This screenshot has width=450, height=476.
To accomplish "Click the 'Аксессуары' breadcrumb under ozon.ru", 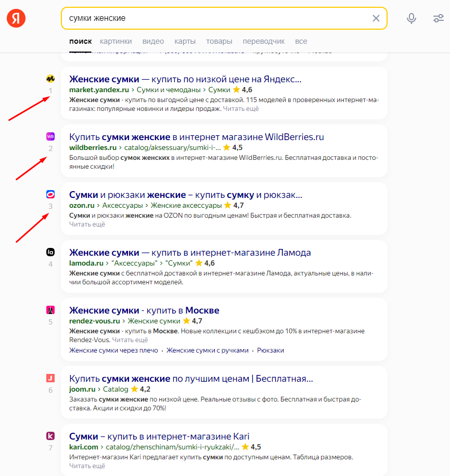I will pos(122,205).
